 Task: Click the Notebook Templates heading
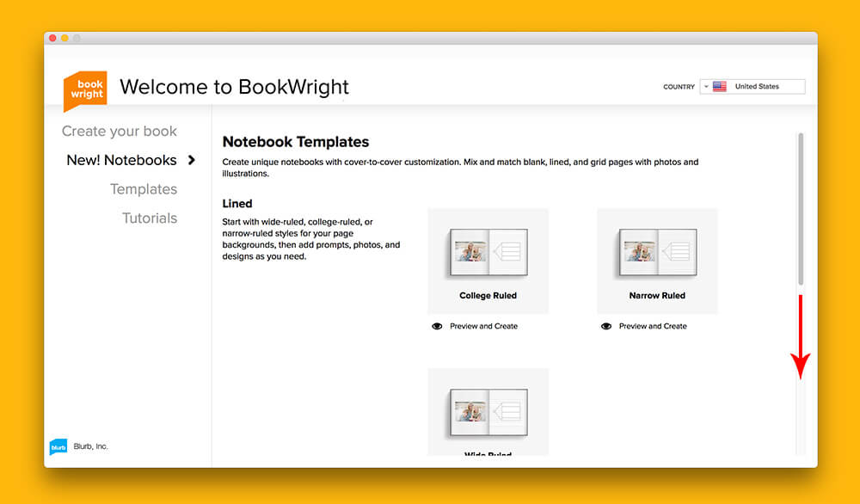296,142
